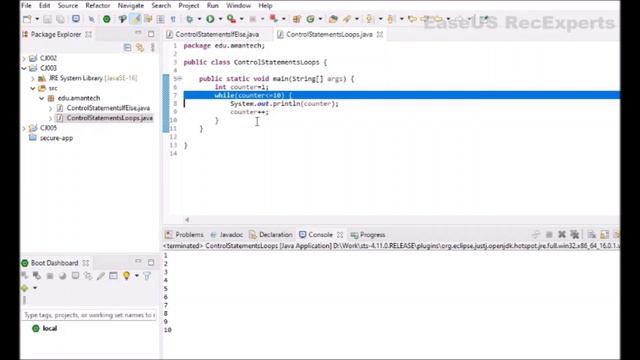This screenshot has width=640, height=360.
Task: Open the Run button dropdown arrow
Action: coord(220,19)
